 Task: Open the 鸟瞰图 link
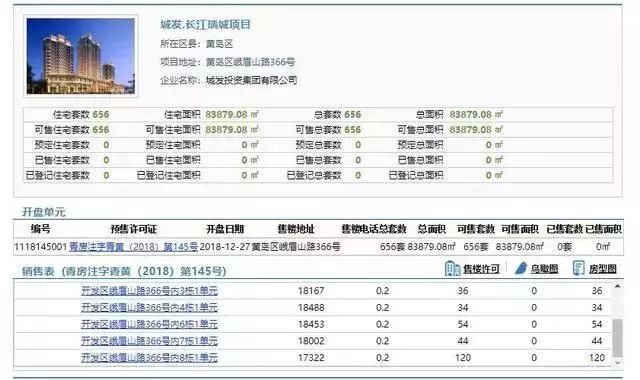(544, 269)
